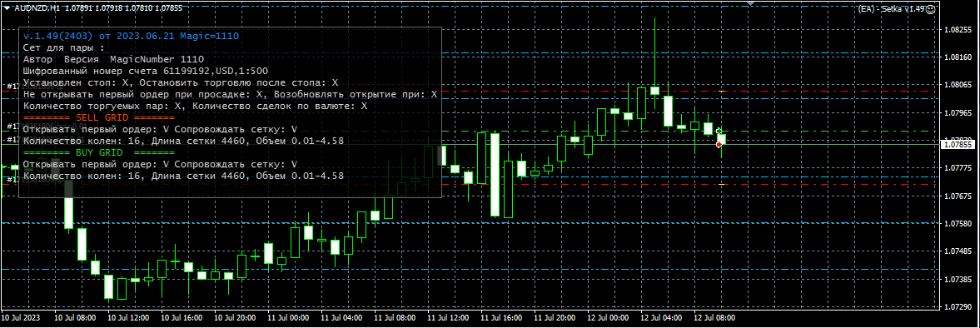Click the '11 Jul 04:00' time axis label
The image size is (980, 328).
tap(341, 318)
